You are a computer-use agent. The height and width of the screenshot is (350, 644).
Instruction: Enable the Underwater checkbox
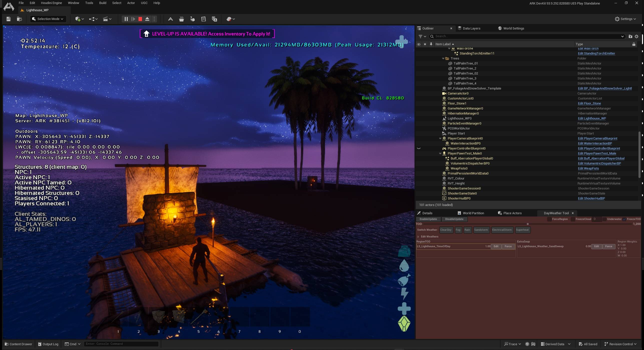(604, 219)
